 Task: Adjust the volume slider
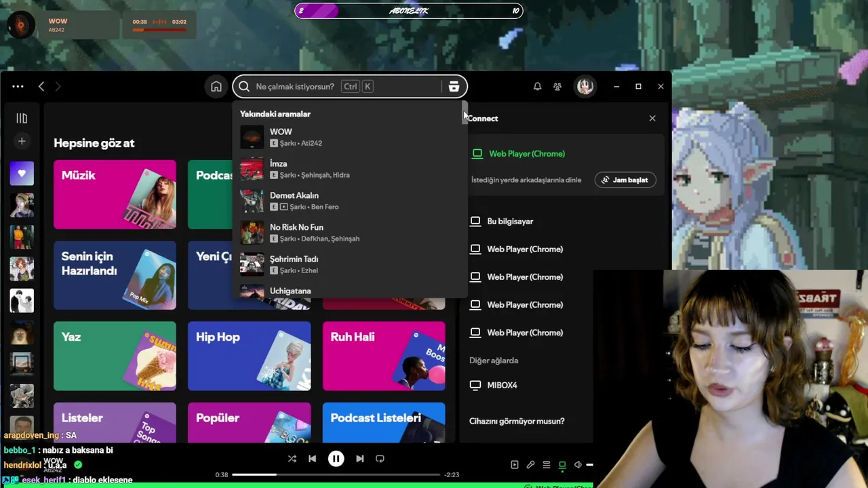(589, 464)
